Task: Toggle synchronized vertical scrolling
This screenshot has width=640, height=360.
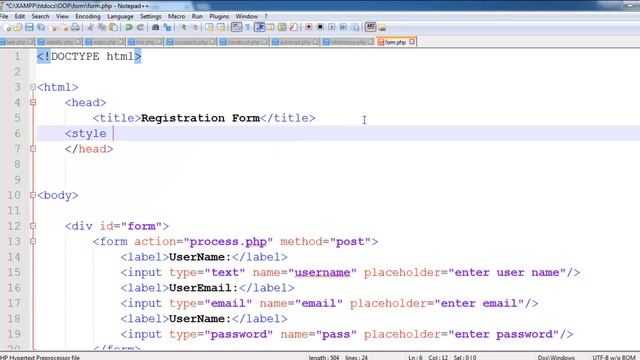Action: [209, 27]
